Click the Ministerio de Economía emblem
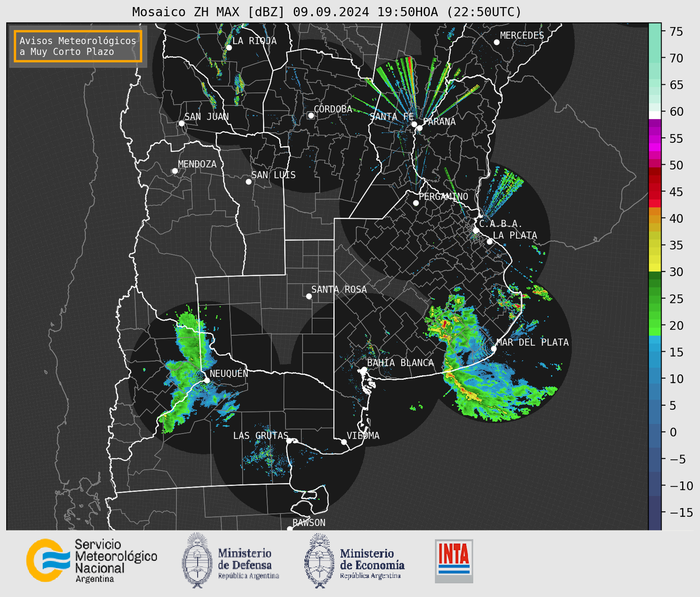 point(319,561)
